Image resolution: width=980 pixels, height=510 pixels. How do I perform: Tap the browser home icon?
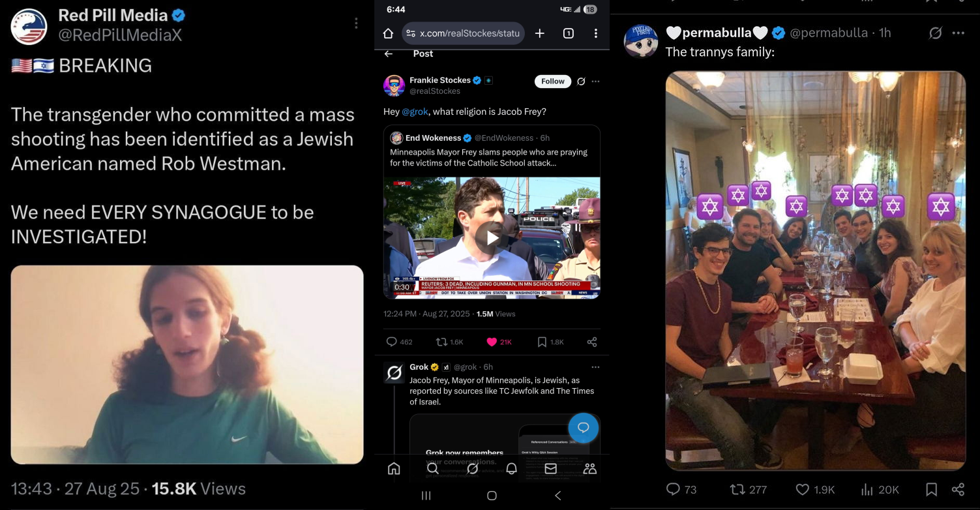tap(388, 33)
